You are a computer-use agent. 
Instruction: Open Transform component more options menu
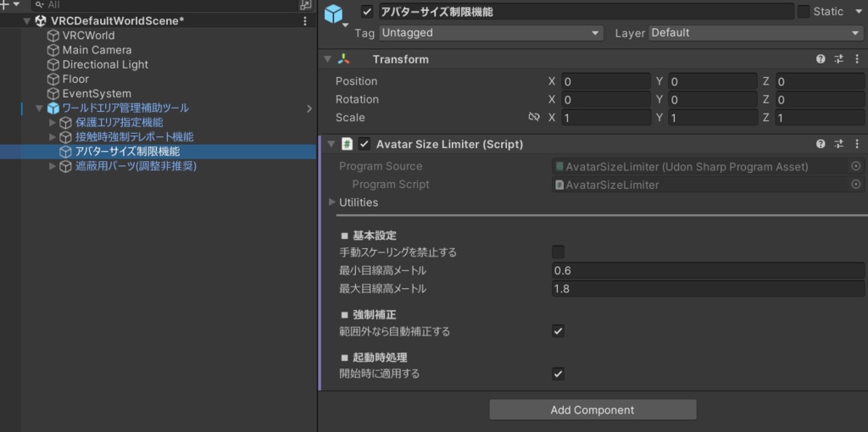(857, 59)
